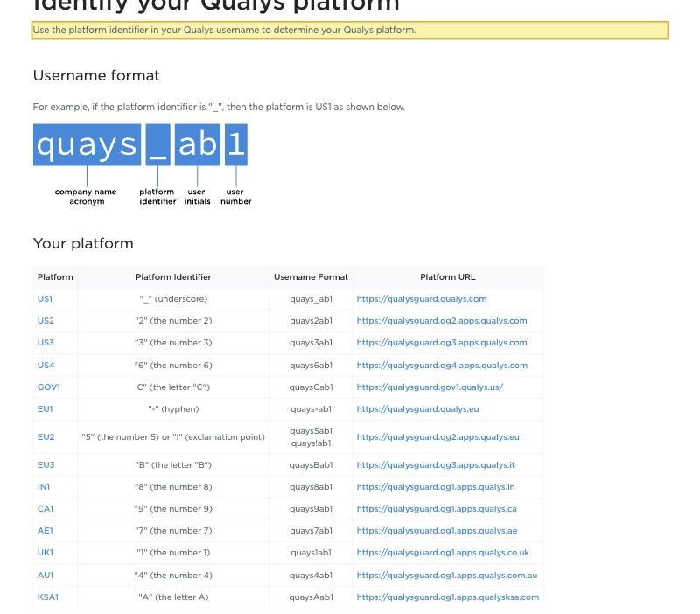Open the US2 platform link
The width and height of the screenshot is (700, 614).
[45, 320]
